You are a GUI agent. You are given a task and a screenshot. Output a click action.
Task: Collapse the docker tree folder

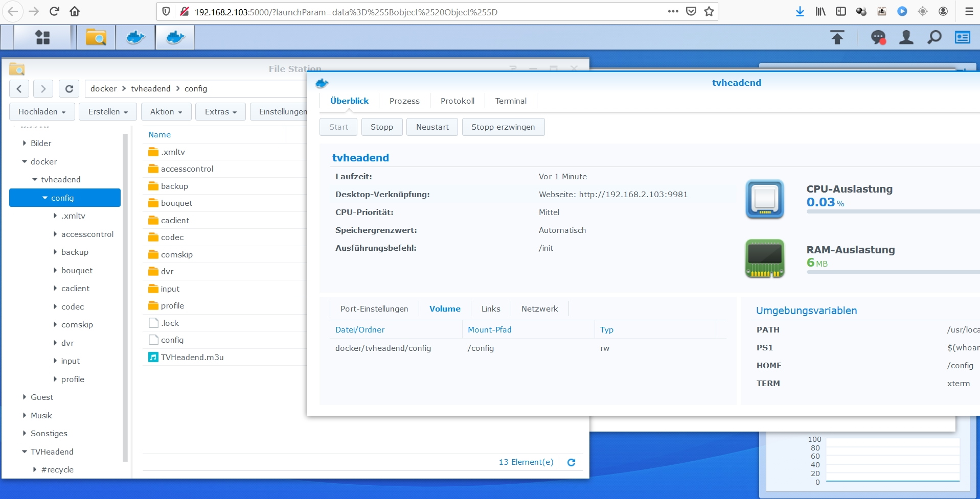[x=24, y=161]
